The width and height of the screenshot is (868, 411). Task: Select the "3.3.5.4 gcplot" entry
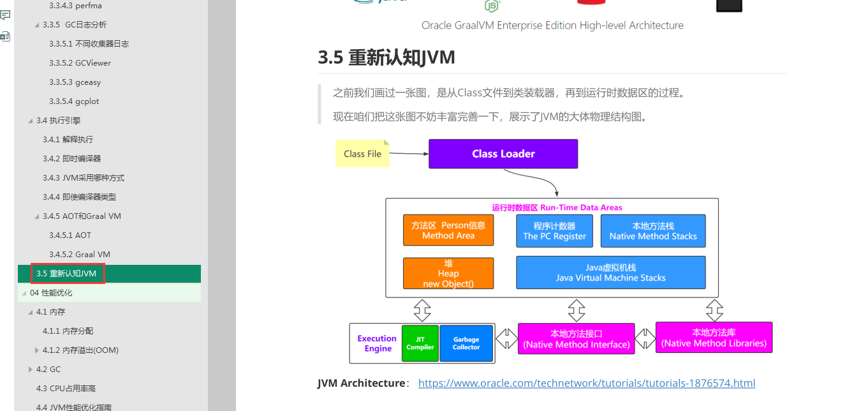point(75,101)
